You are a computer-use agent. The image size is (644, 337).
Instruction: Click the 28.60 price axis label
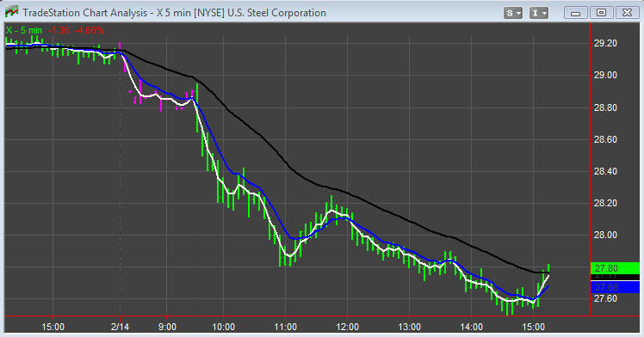point(606,139)
